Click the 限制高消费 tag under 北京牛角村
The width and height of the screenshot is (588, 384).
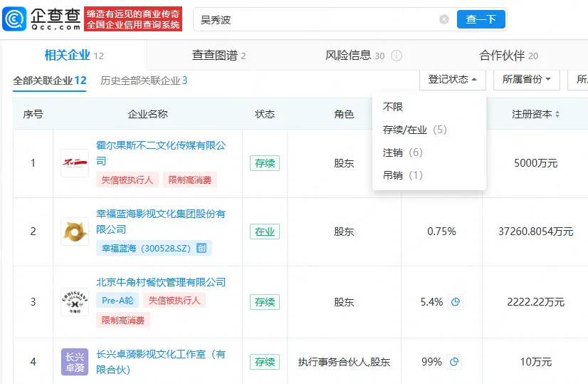pyautogui.click(x=123, y=320)
